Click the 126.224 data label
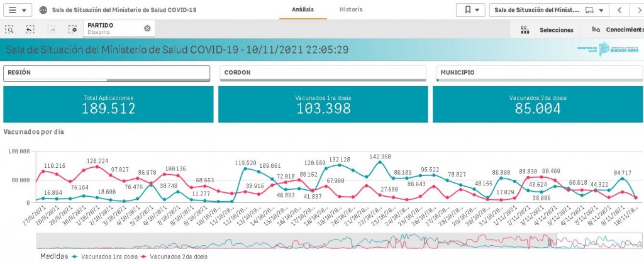 (x=97, y=161)
